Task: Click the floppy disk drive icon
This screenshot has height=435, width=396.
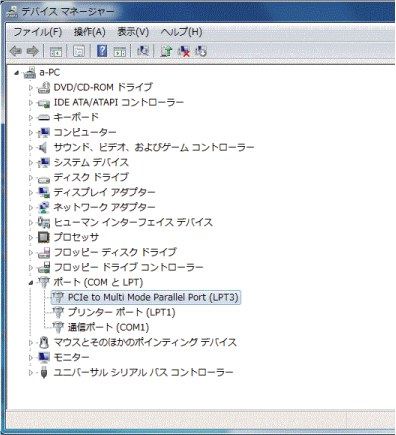Action: pos(44,253)
